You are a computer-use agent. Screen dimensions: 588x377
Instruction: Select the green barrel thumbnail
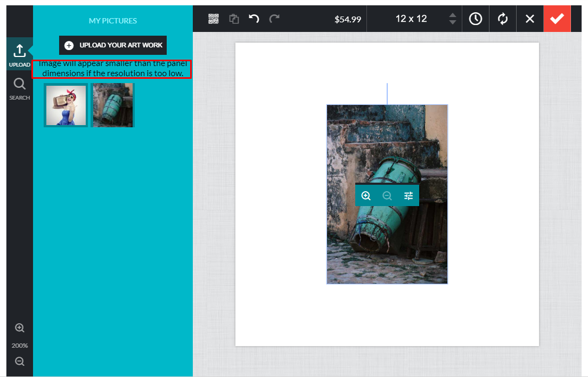(113, 105)
